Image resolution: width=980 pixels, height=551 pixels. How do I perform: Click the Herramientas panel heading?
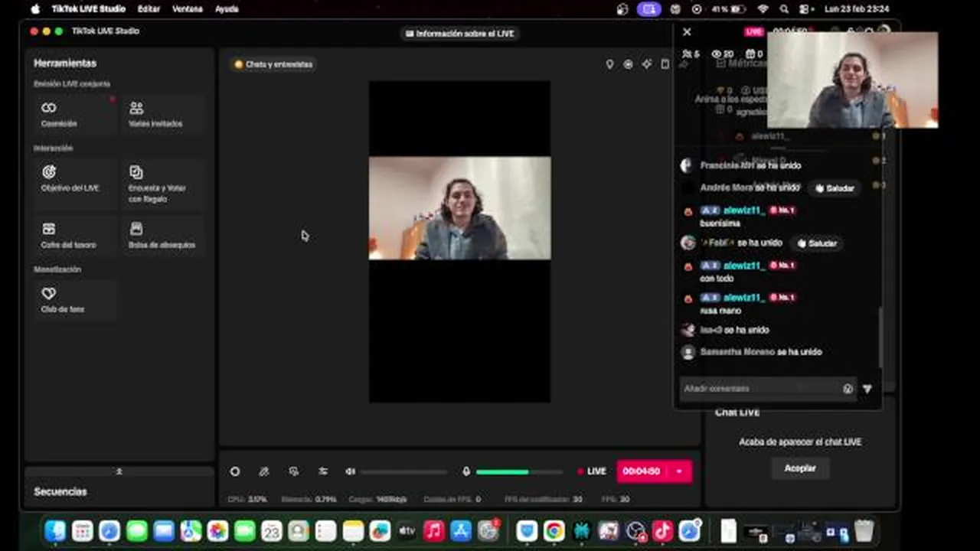pyautogui.click(x=65, y=63)
